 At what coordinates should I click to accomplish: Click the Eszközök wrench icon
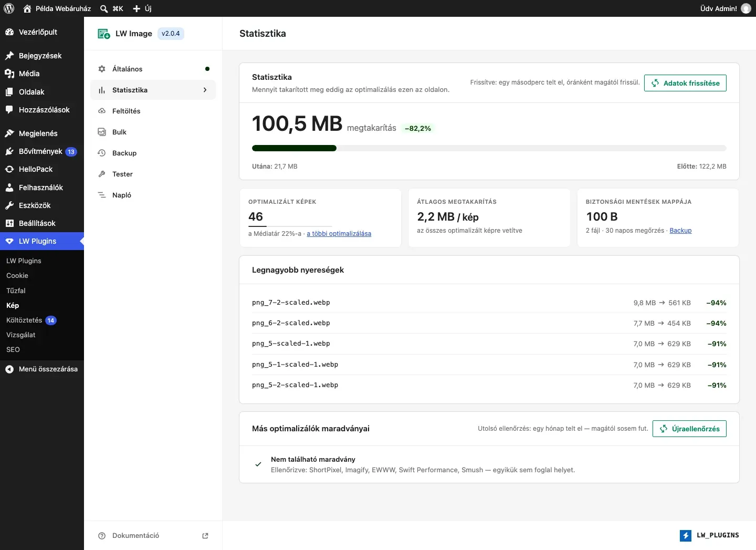[9, 205]
